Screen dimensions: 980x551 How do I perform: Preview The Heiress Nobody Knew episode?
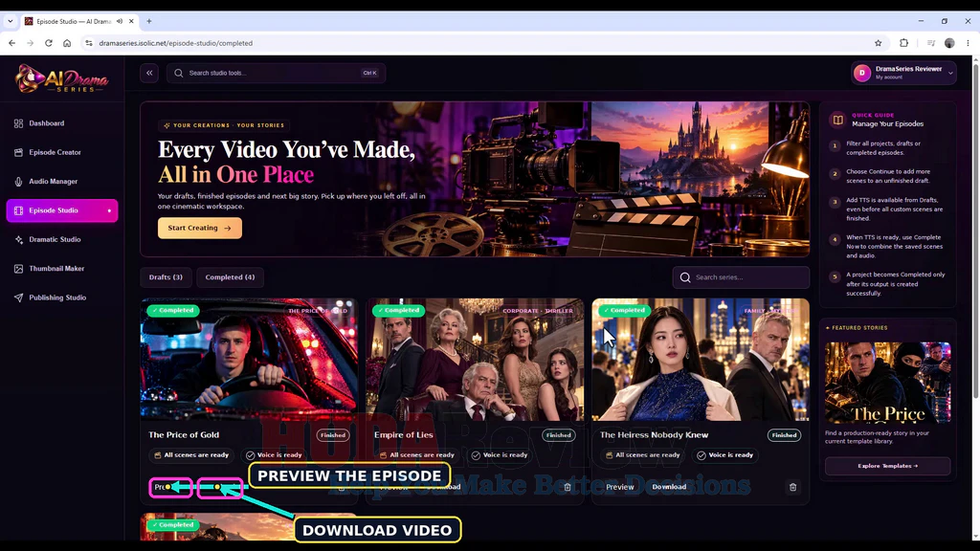point(620,487)
